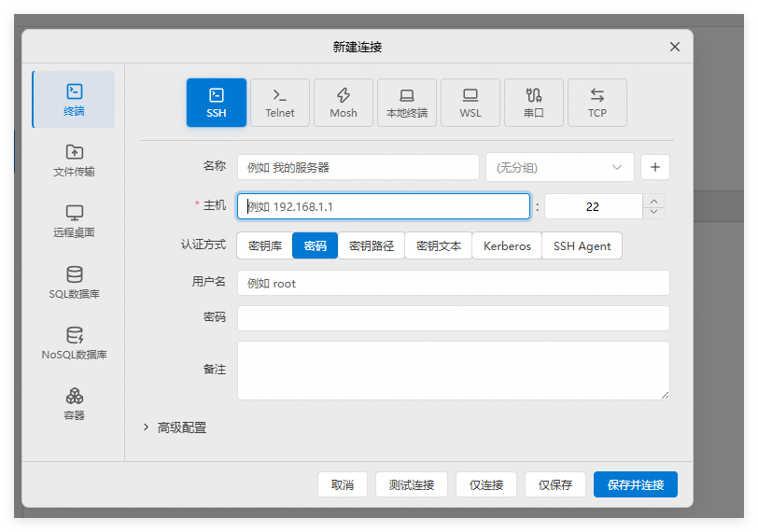Decrease port number with down arrow
Viewport: 758px width, 532px height.
pos(653,212)
